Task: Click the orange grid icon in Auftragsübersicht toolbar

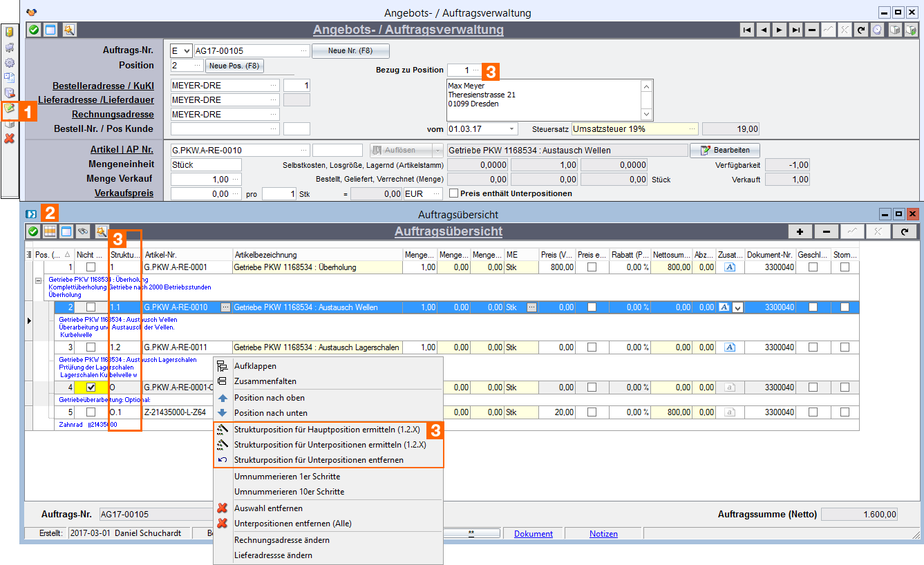Action: coord(50,231)
